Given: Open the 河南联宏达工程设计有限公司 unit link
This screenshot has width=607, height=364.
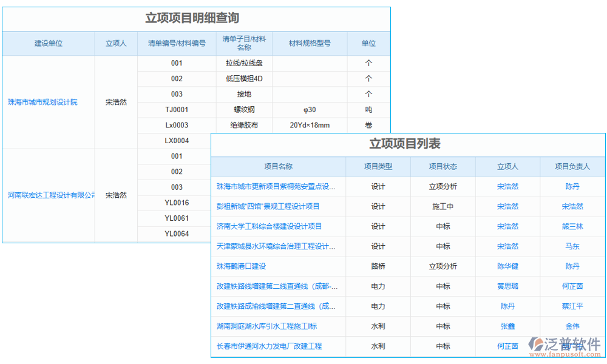Looking at the screenshot, I should click(x=49, y=195).
